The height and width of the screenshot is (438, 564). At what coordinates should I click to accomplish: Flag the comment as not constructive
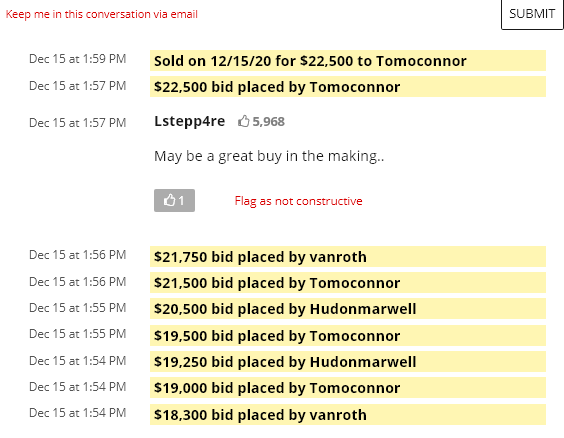299,201
